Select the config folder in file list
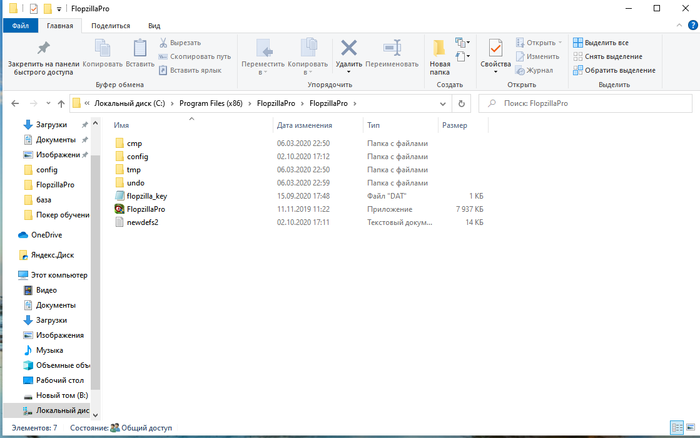700x438 pixels. click(131, 157)
